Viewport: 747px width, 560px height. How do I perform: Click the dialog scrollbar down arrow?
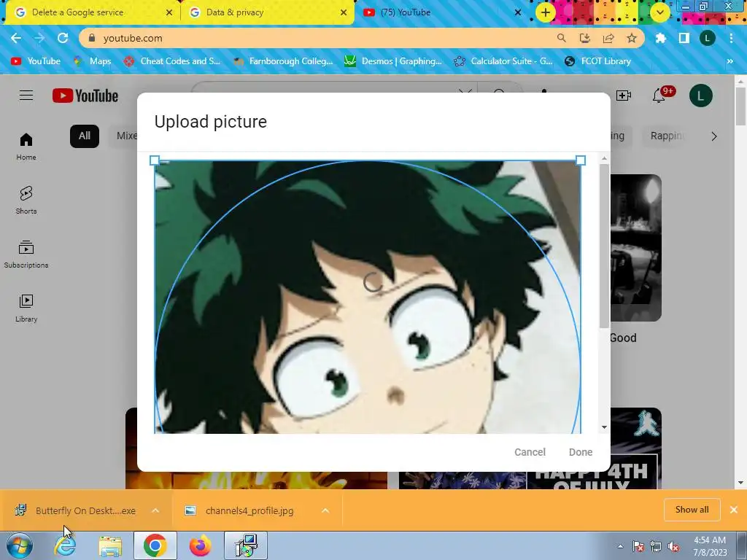(604, 427)
